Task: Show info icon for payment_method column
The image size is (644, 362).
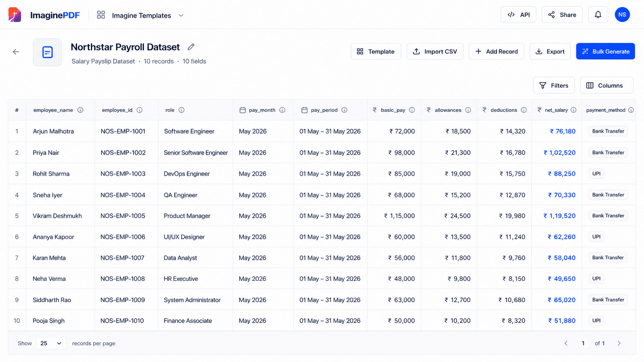Action: click(631, 110)
